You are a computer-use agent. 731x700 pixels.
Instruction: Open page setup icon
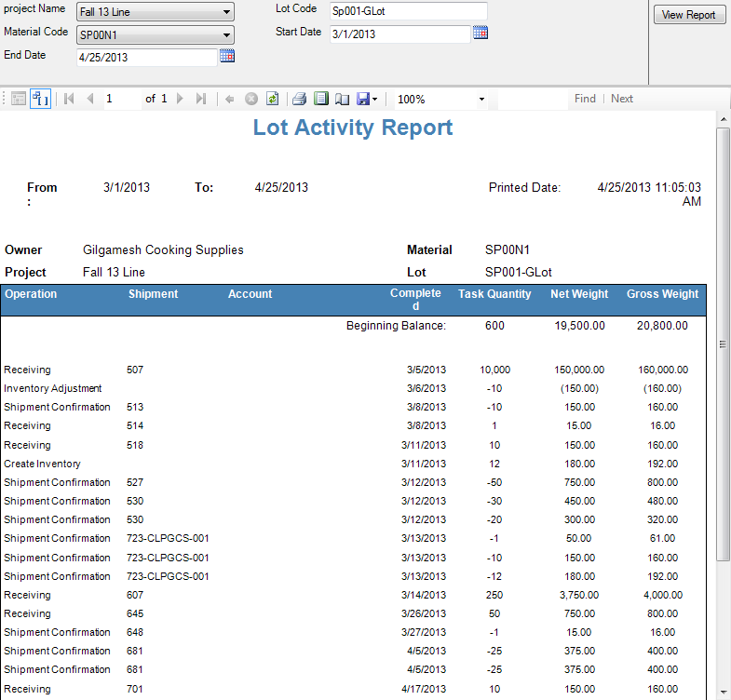342,100
